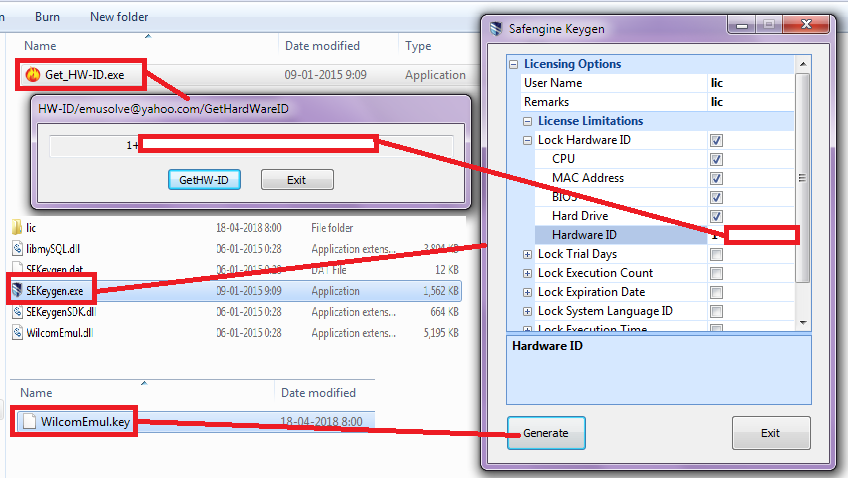Screen dimensions: 848x478
Task: Click the MAC Address property label
Action: coord(588,178)
